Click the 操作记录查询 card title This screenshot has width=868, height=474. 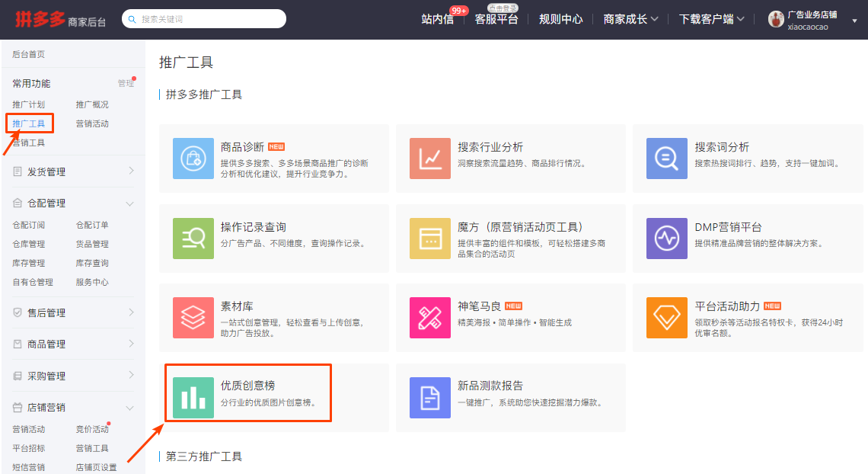click(253, 227)
